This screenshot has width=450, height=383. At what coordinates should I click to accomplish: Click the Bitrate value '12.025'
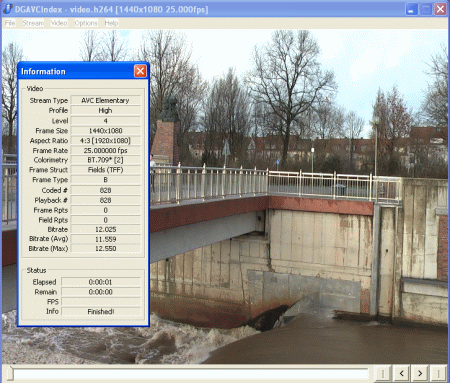(x=105, y=229)
